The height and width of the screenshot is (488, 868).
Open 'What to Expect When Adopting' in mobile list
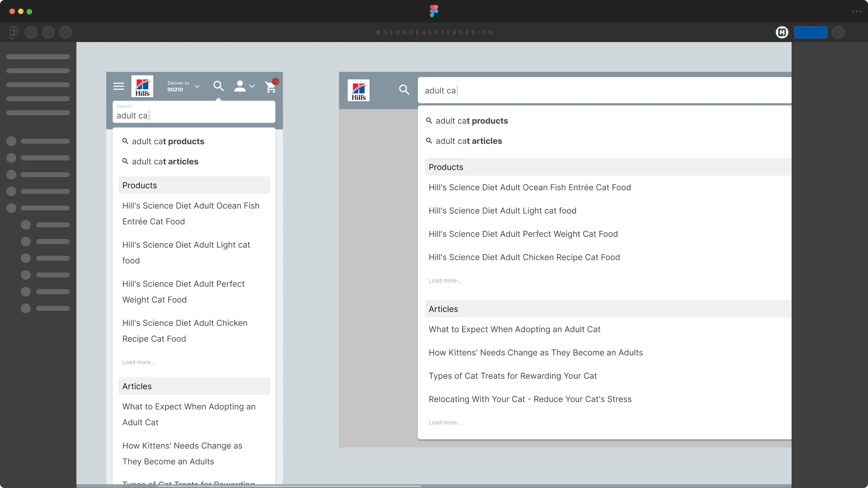pyautogui.click(x=189, y=414)
